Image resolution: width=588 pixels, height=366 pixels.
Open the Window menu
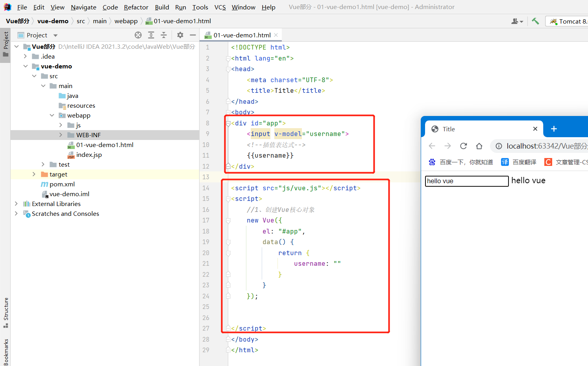point(243,7)
